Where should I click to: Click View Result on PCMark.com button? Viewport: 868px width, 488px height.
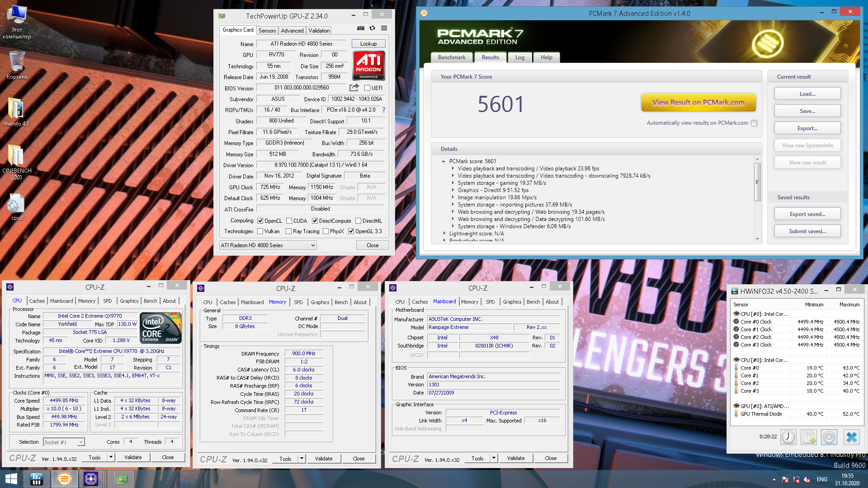(698, 103)
